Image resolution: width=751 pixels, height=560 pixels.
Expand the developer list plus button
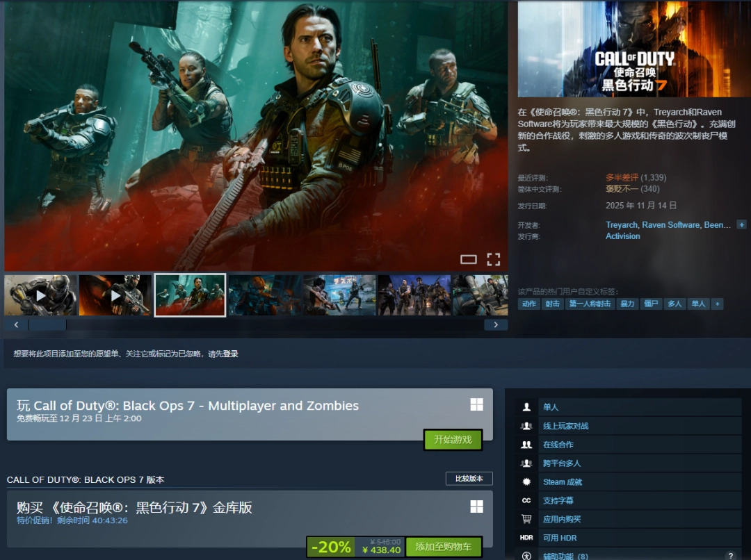741,225
